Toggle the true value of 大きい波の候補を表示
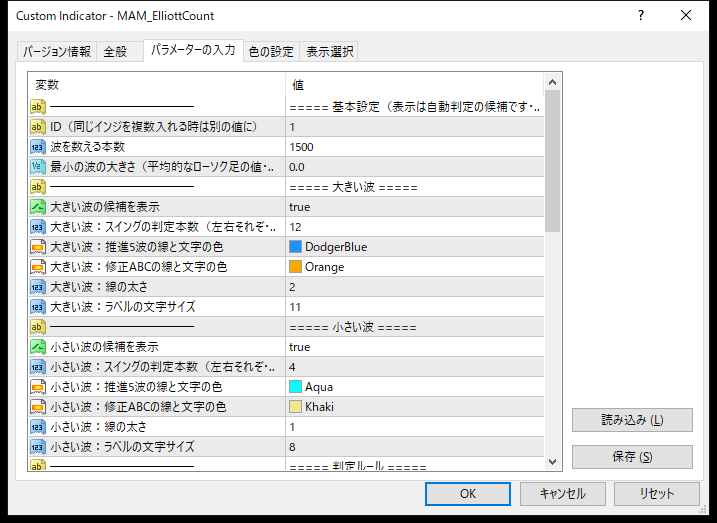The height and width of the screenshot is (523, 717). pyautogui.click(x=415, y=207)
